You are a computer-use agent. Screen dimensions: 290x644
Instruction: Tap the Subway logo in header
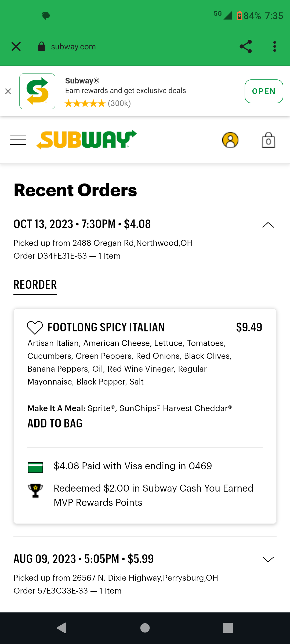[x=86, y=140]
